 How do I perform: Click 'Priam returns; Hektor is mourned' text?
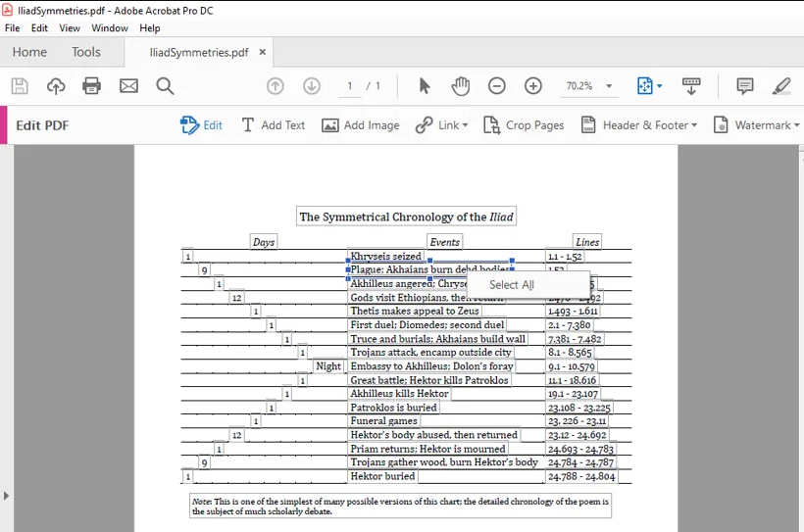[427, 449]
